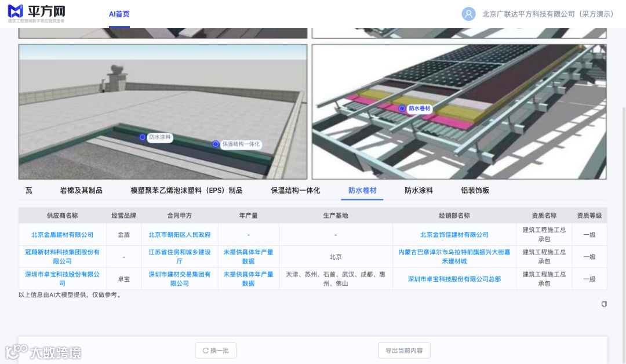Image resolution: width=626 pixels, height=364 pixels.
Task: Open distributor link 内蒙古巴彦淖尔市乌拉特前旗振兴大街嘉禾建材城
Action: (x=454, y=257)
